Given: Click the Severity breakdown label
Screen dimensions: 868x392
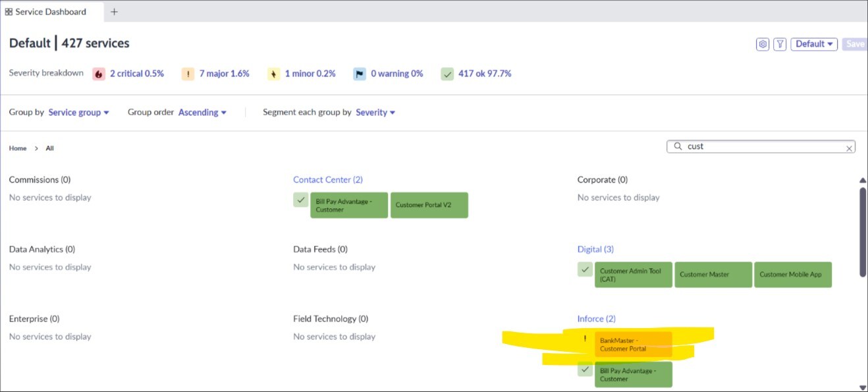Looking at the screenshot, I should click(46, 73).
